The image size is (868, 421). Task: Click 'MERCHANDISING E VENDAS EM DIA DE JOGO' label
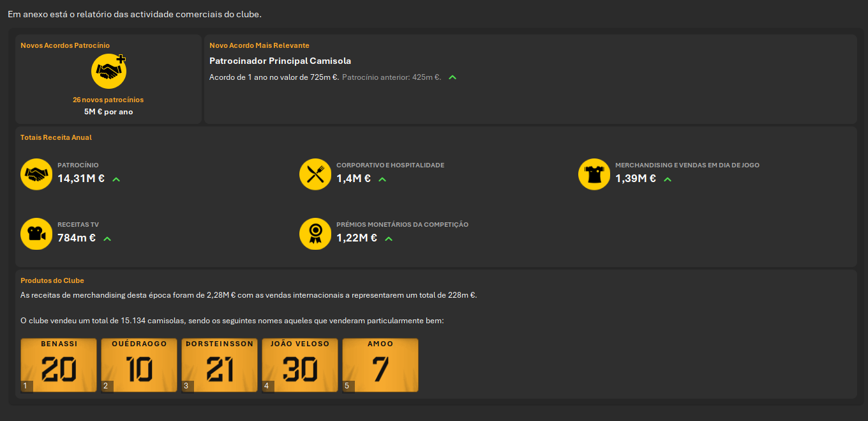coord(687,165)
